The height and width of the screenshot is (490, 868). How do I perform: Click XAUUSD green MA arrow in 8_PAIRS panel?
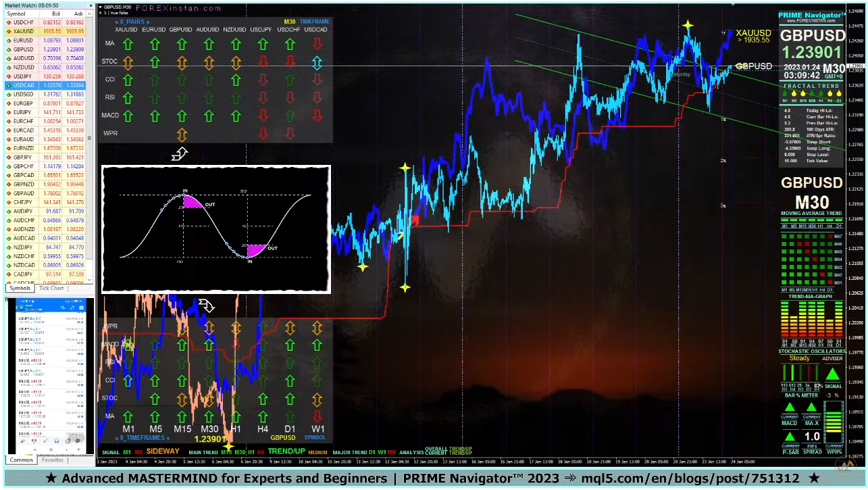127,44
